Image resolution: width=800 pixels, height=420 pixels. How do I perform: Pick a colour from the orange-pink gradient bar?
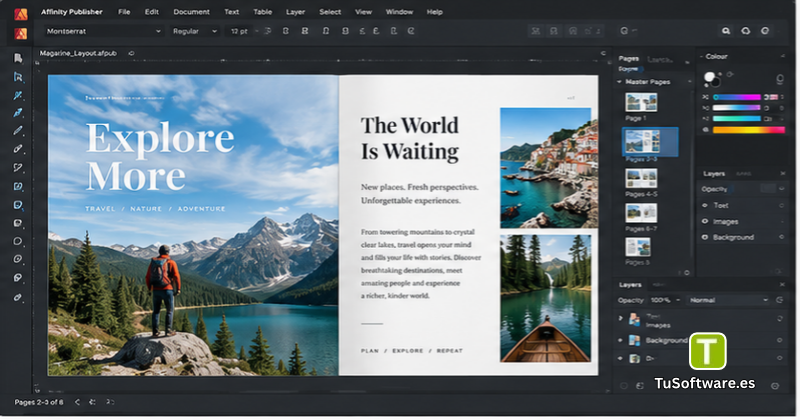point(748,130)
